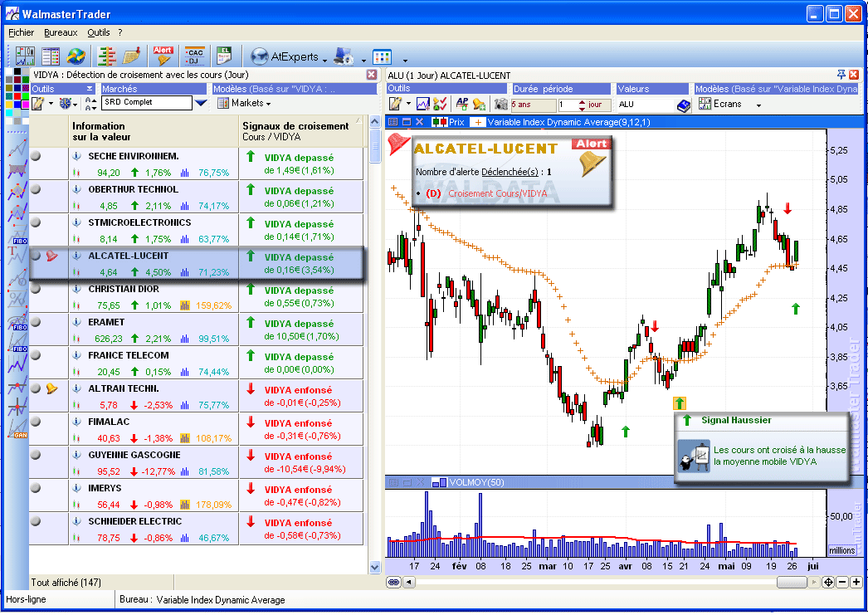Open the Alert bell toolbar icon
The width and height of the screenshot is (868, 615).
[163, 56]
